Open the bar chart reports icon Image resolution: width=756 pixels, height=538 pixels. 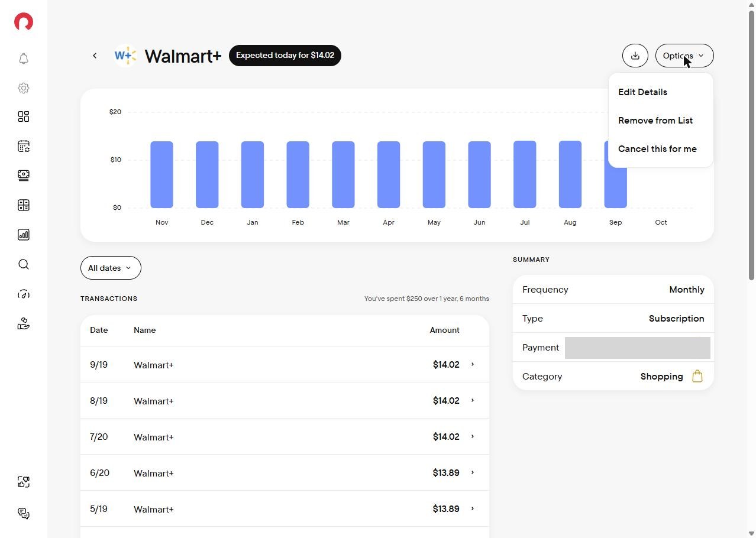click(24, 235)
